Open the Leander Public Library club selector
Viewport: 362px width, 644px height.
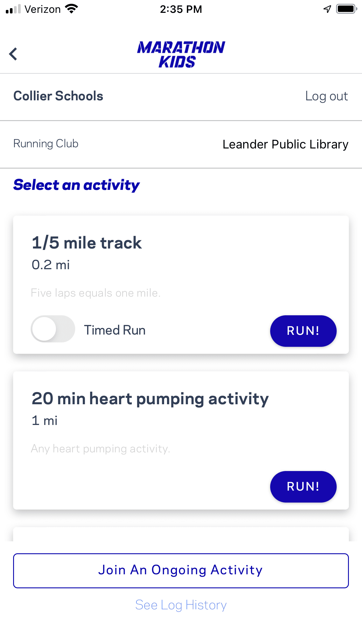coord(285,144)
